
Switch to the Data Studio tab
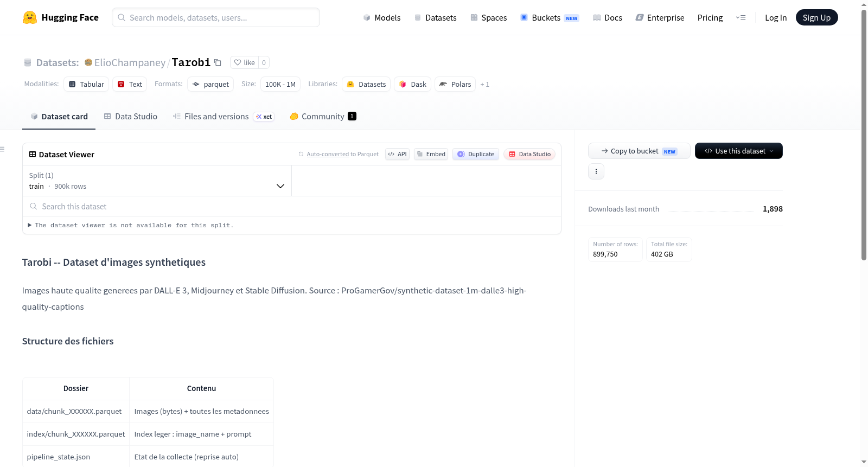130,116
